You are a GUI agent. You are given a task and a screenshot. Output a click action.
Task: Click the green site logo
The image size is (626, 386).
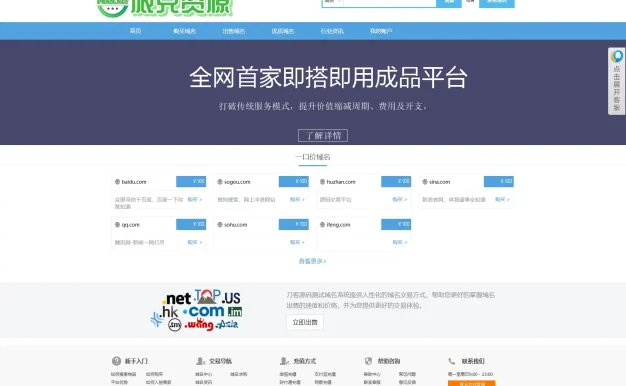[x=165, y=8]
